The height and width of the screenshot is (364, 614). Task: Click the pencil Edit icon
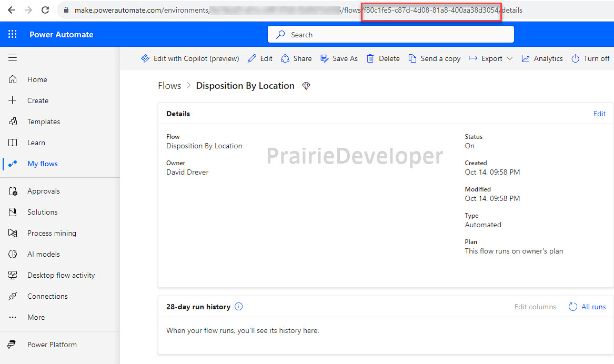252,58
